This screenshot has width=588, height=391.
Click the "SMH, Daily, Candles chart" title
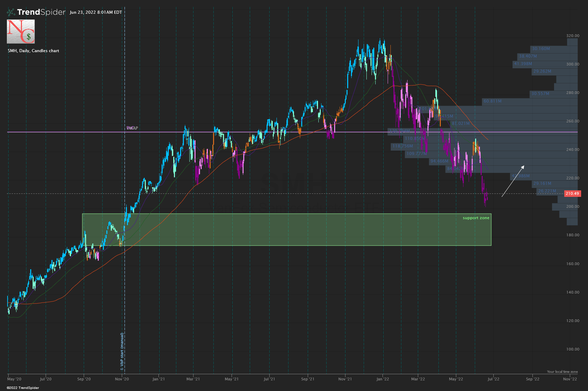pos(34,51)
